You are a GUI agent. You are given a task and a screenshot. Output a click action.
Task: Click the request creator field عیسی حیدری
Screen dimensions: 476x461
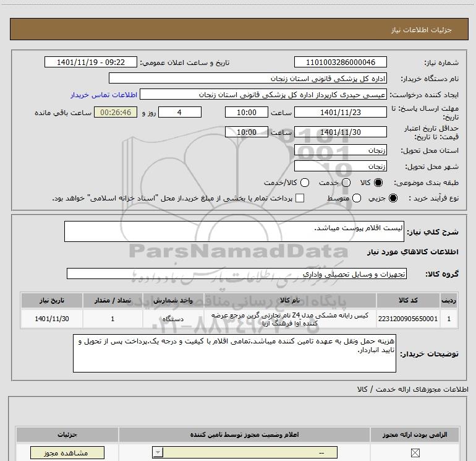tap(263, 95)
